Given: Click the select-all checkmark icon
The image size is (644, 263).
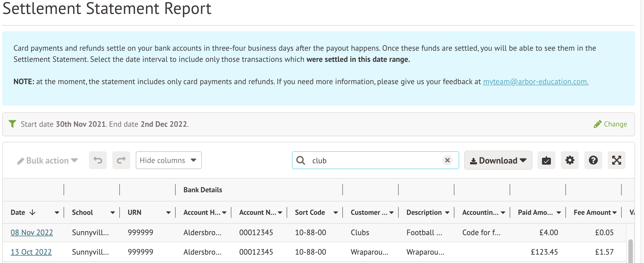Looking at the screenshot, I should click(x=546, y=160).
